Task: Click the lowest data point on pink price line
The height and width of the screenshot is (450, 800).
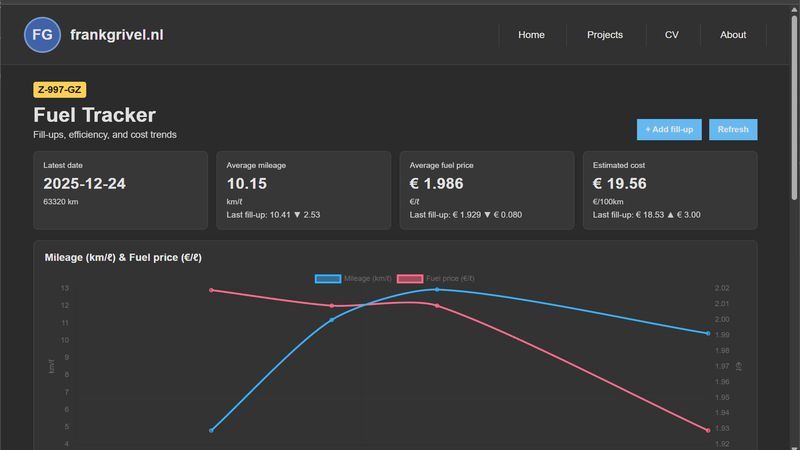Action: coord(708,431)
